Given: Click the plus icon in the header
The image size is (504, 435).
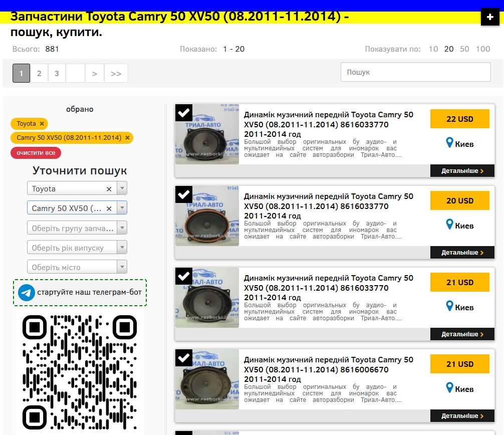Looking at the screenshot, I should coord(490,17).
